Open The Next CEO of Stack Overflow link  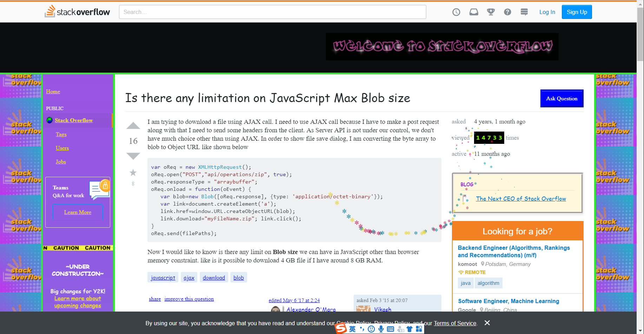521,199
